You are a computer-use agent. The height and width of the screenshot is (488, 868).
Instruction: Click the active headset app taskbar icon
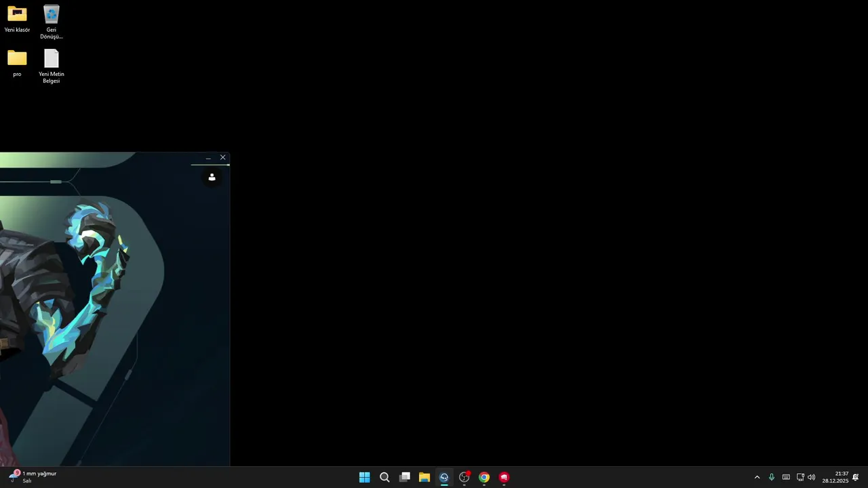pos(444,477)
